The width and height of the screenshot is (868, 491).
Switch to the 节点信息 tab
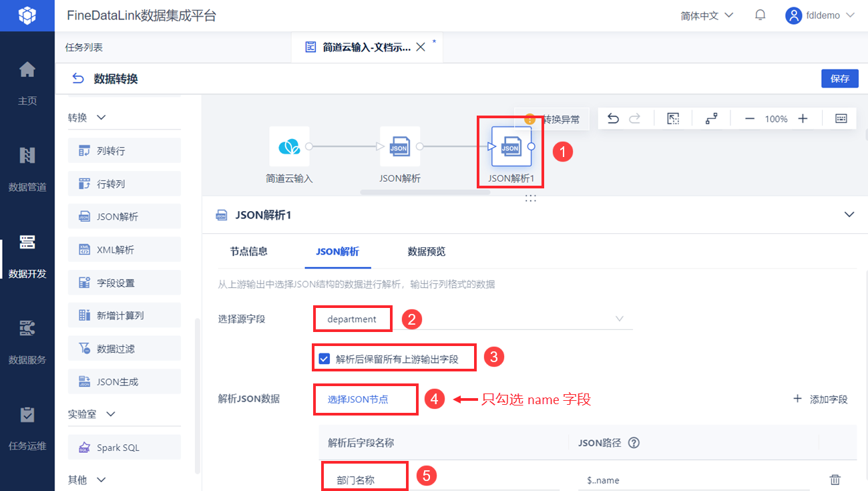pos(249,252)
